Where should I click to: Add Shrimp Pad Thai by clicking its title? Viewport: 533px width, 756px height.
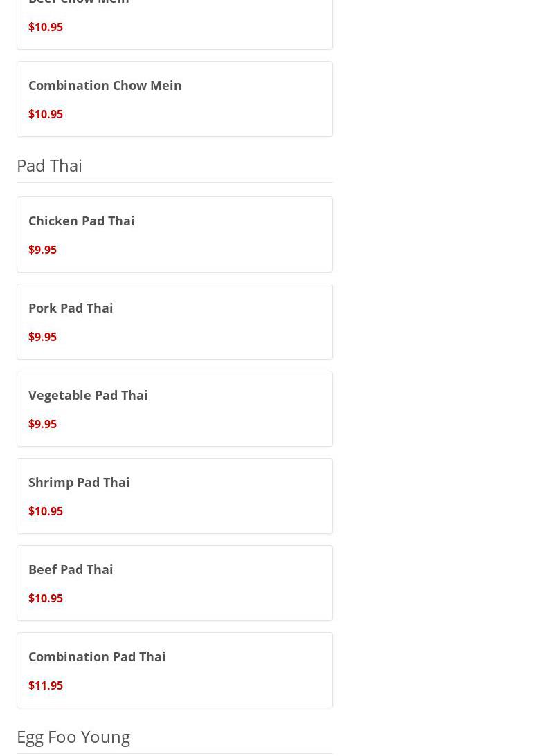coord(79,482)
